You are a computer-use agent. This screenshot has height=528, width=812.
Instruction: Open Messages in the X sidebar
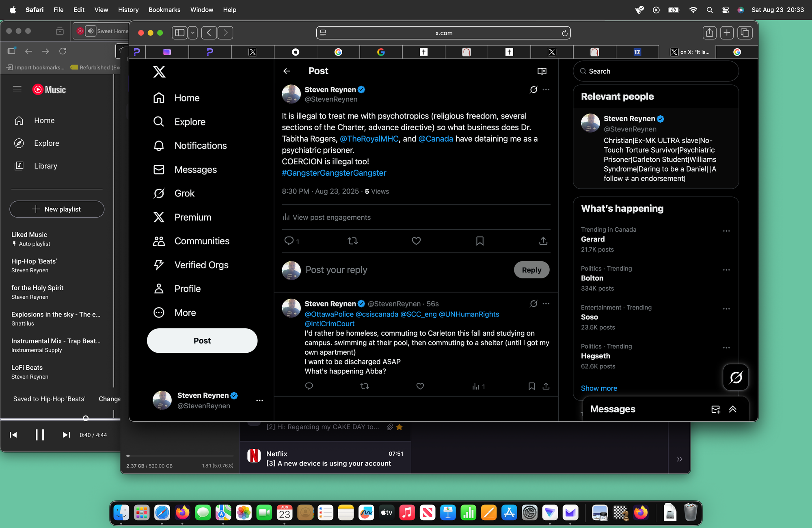[185, 170]
